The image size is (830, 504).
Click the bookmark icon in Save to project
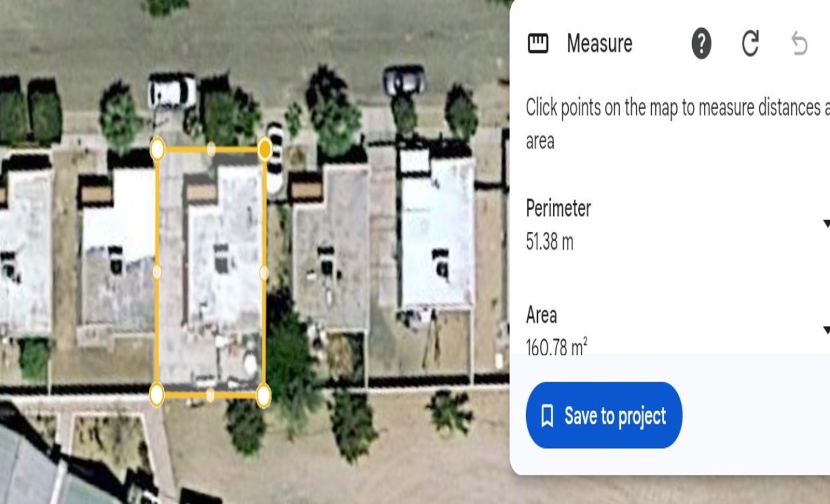[547, 415]
